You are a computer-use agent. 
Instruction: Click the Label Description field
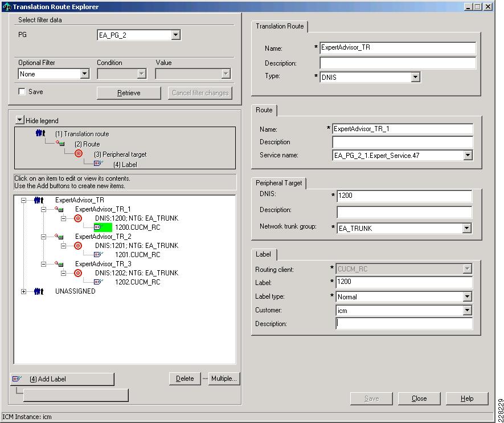pos(404,324)
